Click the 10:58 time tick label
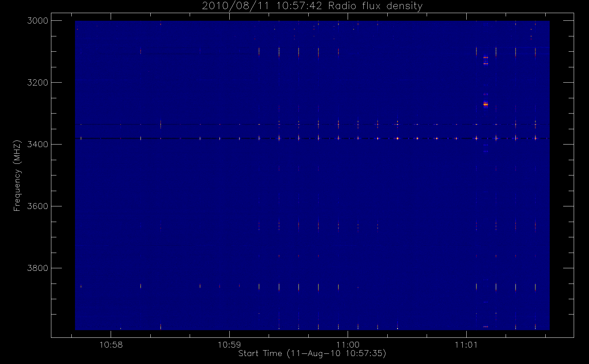The image size is (589, 364). click(111, 345)
